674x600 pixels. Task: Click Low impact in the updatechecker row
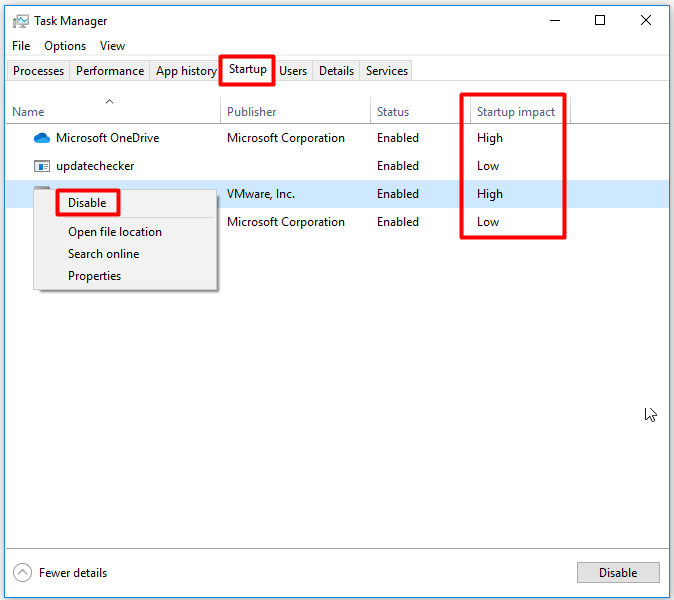[x=488, y=166]
